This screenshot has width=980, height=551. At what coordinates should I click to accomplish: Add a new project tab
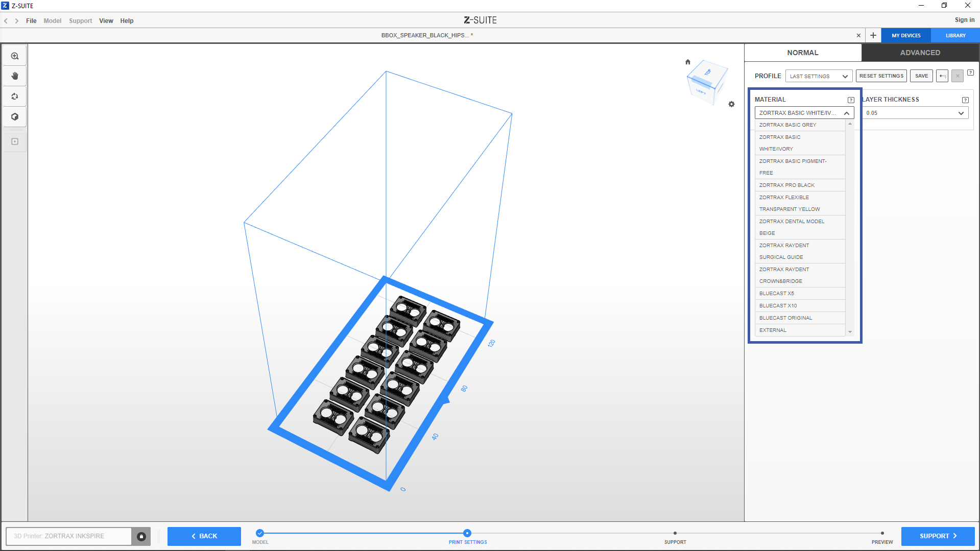pyautogui.click(x=873, y=35)
